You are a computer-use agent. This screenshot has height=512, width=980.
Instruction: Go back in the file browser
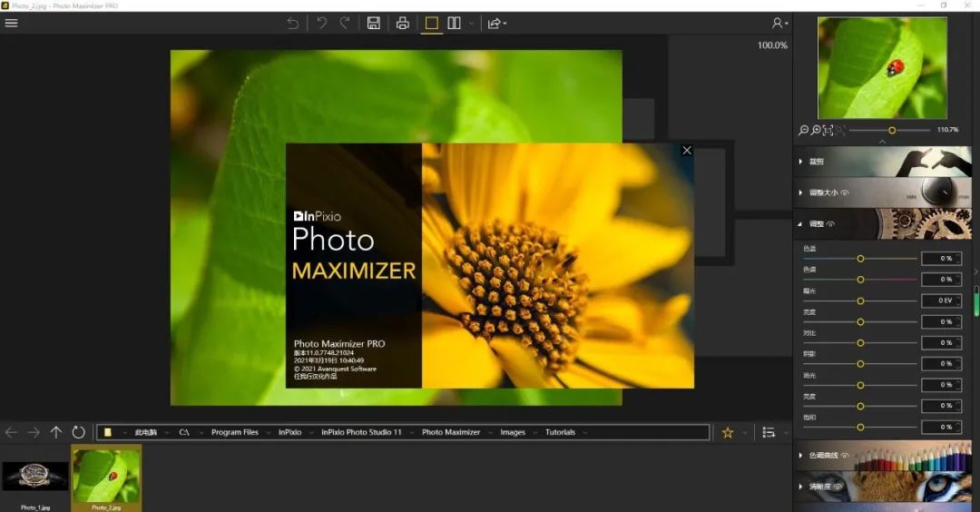coord(11,432)
